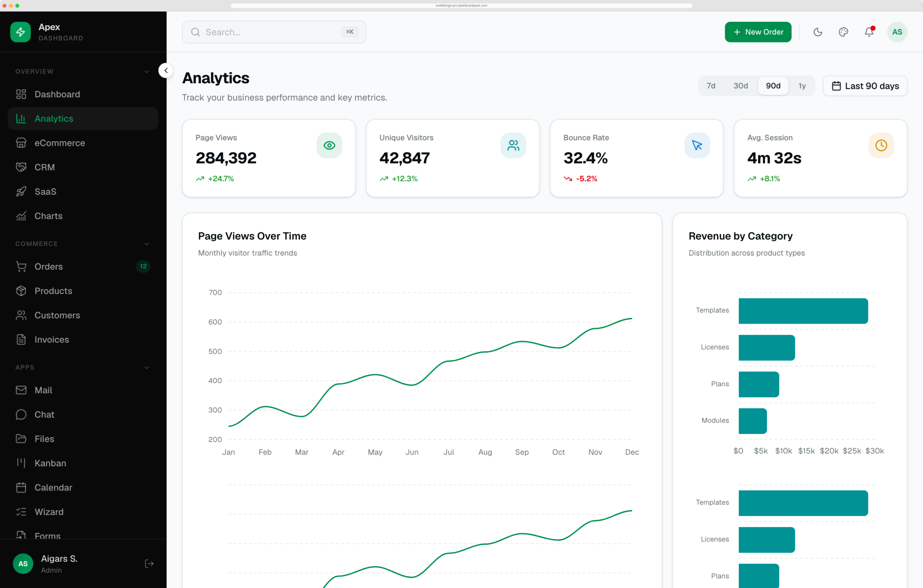The width and height of the screenshot is (923, 588).
Task: Click the Invoices document icon
Action: point(21,339)
